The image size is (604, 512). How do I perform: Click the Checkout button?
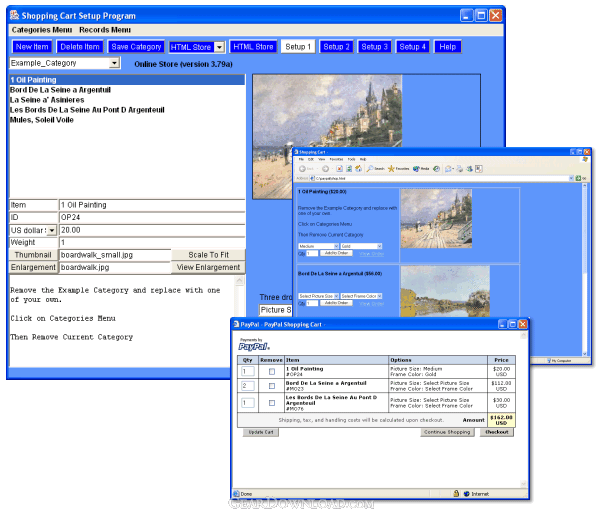coord(497,432)
